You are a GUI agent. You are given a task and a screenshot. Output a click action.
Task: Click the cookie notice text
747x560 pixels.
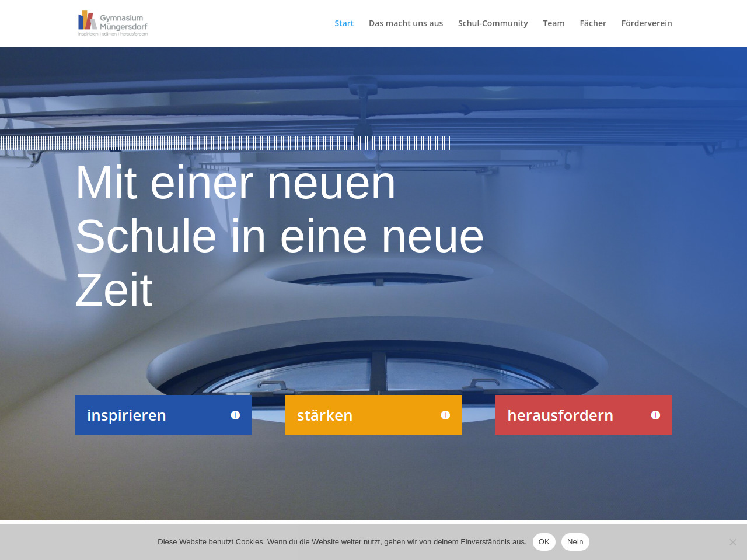pos(341,542)
